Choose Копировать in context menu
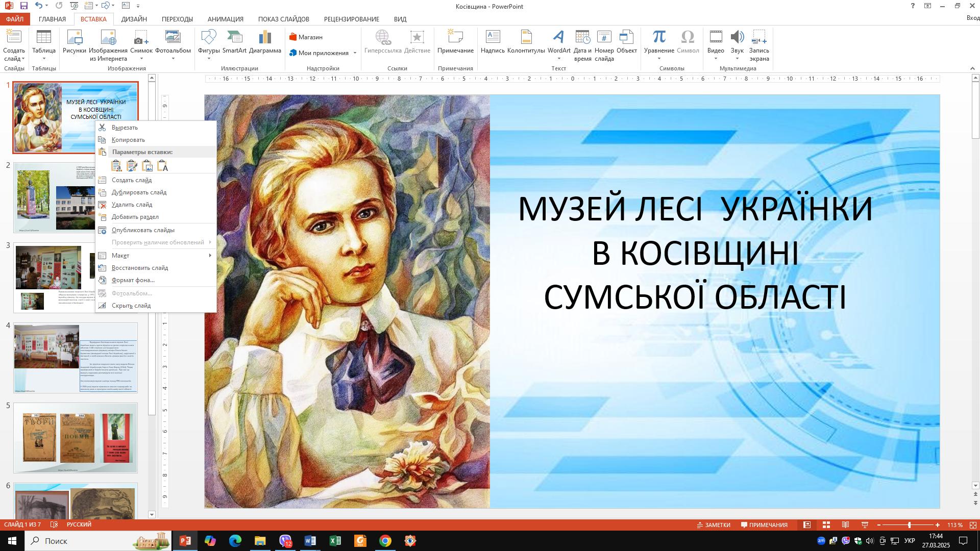This screenshot has height=551, width=980. 156,140
